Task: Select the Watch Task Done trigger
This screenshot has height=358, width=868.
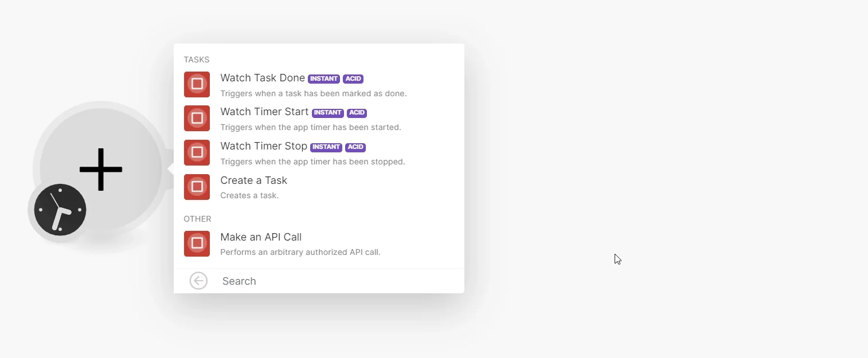Action: [x=319, y=85]
